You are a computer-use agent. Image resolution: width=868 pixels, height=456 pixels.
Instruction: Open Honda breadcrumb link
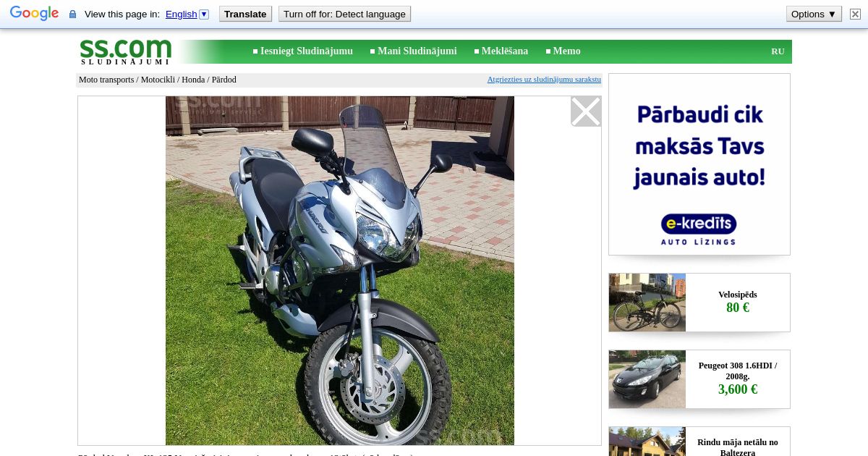193,80
